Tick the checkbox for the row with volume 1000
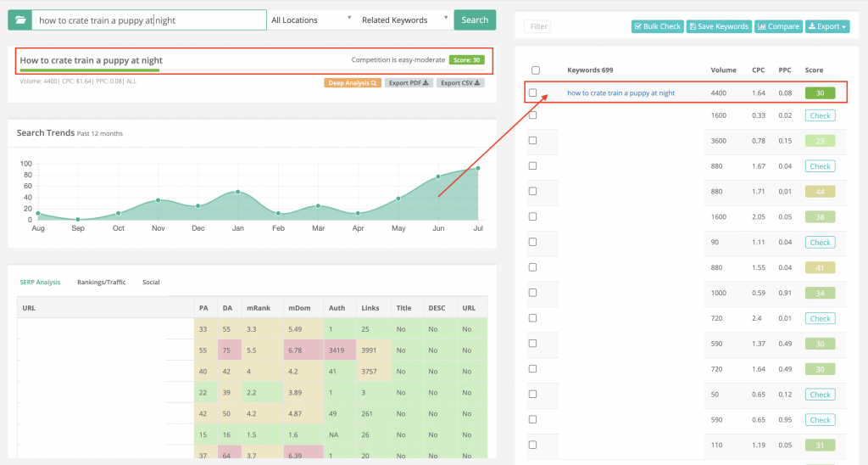 (532, 293)
